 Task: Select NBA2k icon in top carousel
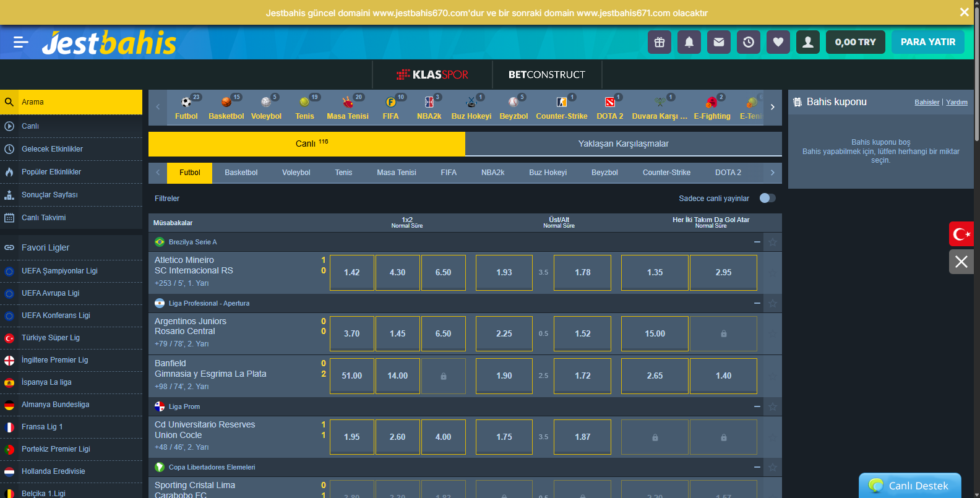click(x=429, y=108)
